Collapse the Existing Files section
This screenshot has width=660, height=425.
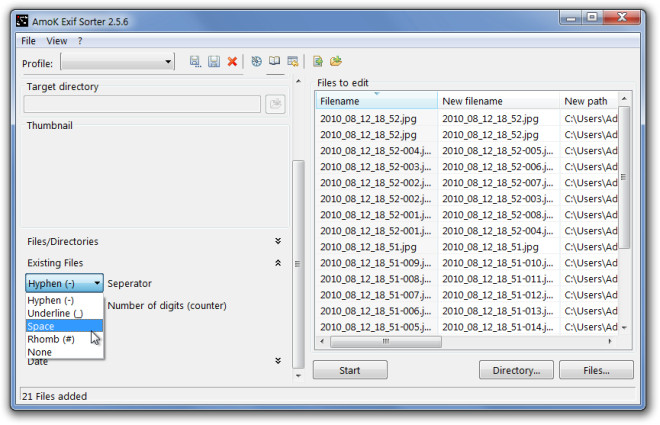click(278, 263)
